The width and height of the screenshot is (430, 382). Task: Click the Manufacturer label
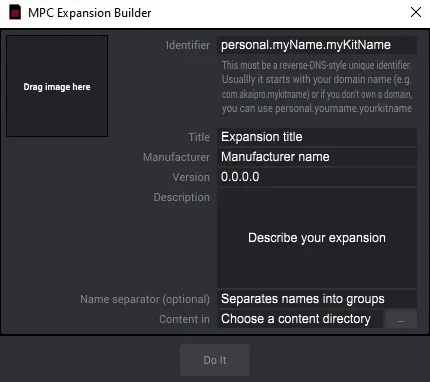click(x=176, y=157)
